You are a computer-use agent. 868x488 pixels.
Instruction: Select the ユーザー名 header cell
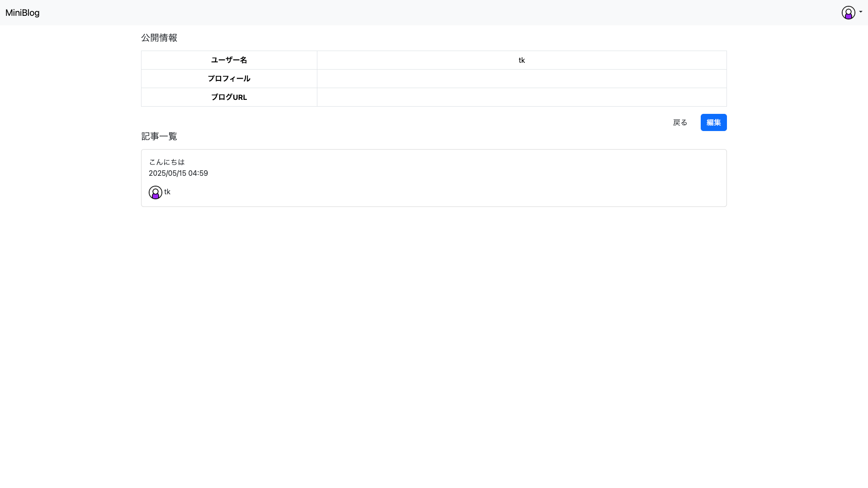[229, 60]
